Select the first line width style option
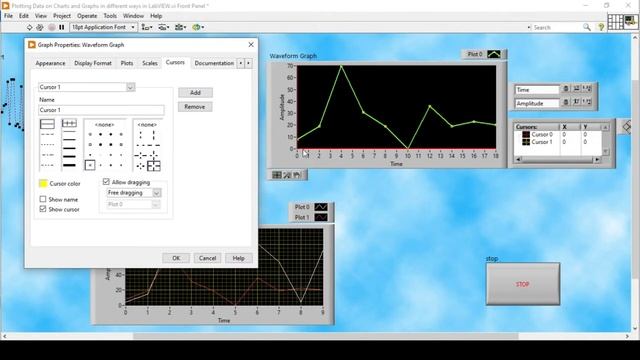Image resolution: width=640 pixels, height=360 pixels. 69,123
